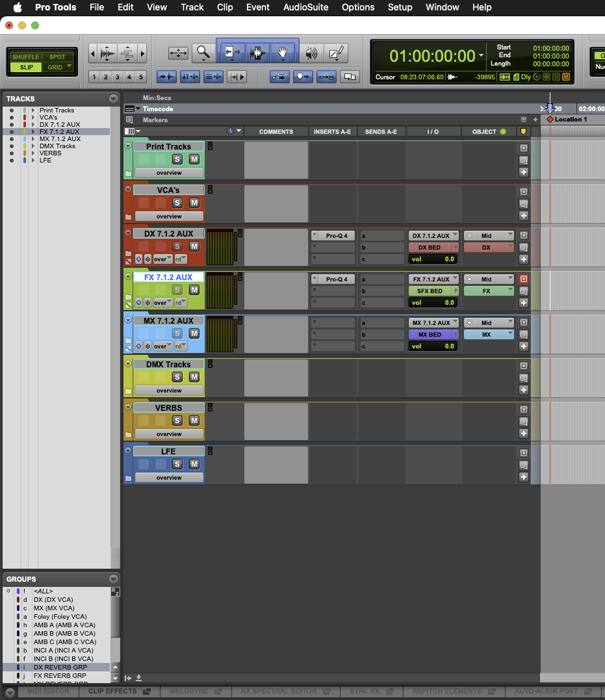Image resolution: width=605 pixels, height=700 pixels.
Task: Toggle Layered Editing button
Action: coord(350,77)
